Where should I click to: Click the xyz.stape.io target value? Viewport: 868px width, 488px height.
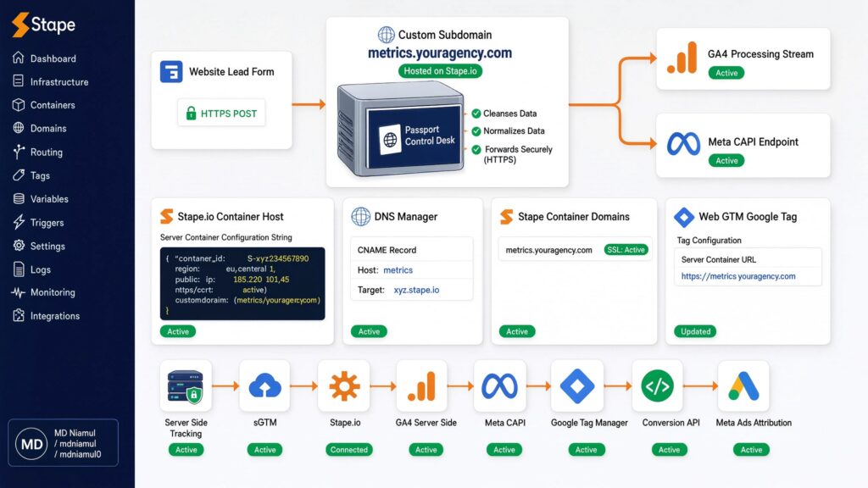416,290
